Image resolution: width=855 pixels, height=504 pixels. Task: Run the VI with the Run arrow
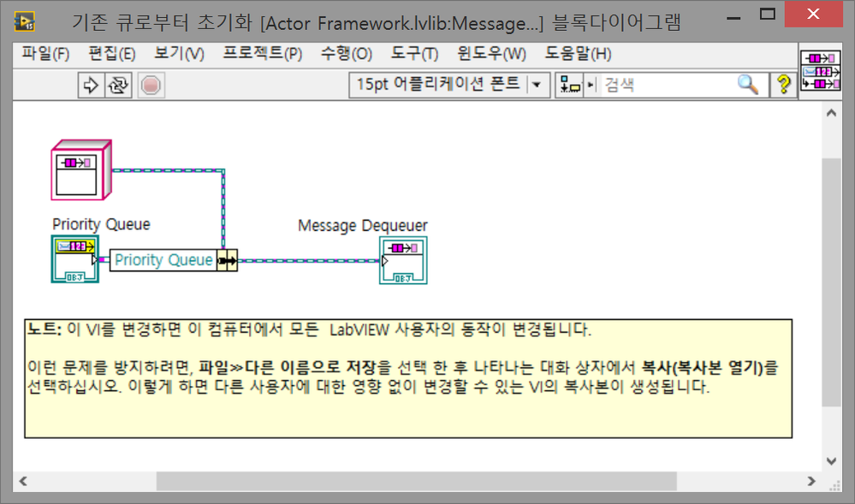click(x=91, y=85)
